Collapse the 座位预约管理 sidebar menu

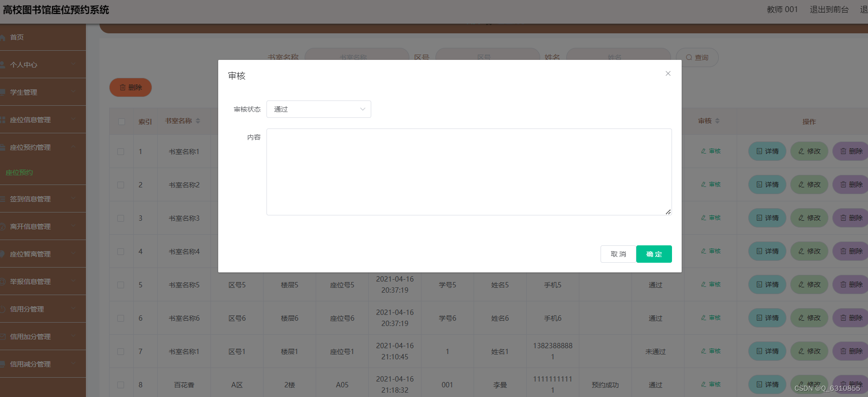43,147
